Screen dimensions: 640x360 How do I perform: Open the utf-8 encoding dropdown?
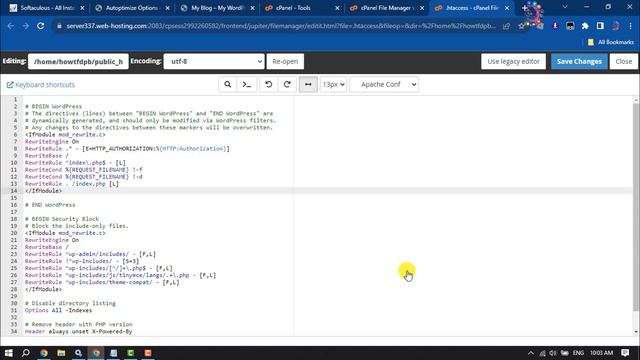214,61
